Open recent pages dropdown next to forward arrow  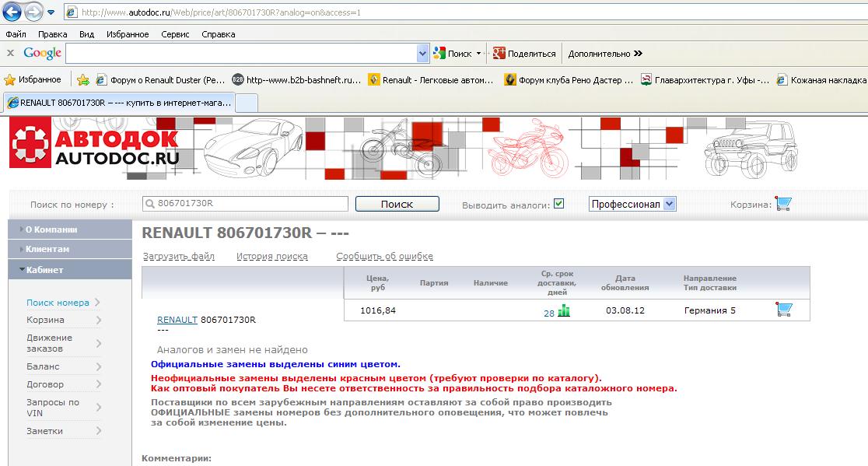[51, 12]
